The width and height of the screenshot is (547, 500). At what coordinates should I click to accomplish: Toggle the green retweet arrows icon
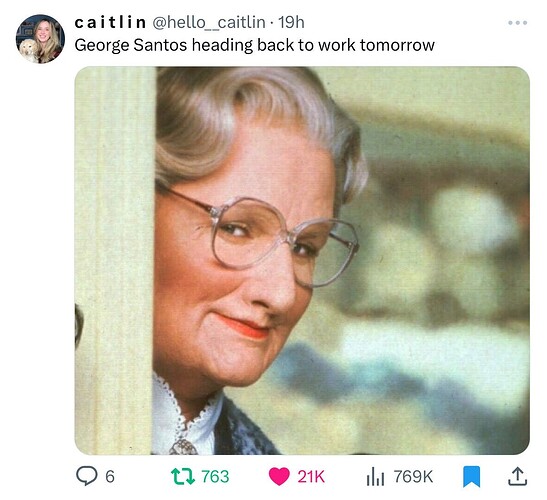click(182, 476)
